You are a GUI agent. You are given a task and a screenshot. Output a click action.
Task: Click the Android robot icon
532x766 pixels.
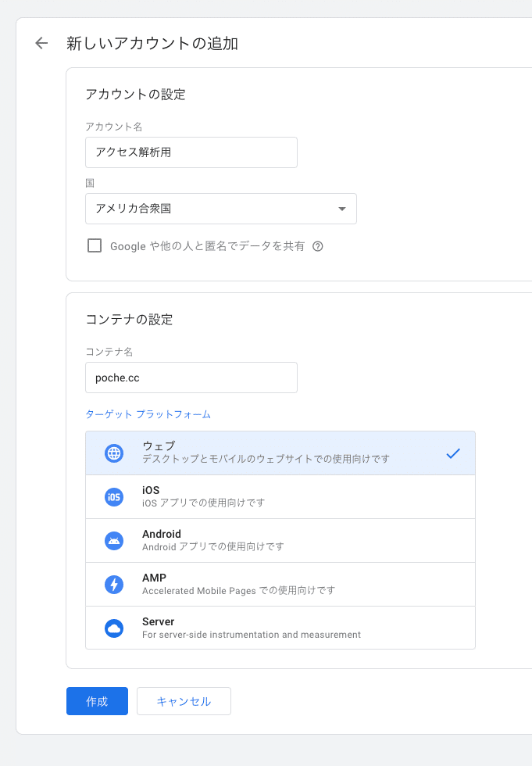(x=114, y=541)
